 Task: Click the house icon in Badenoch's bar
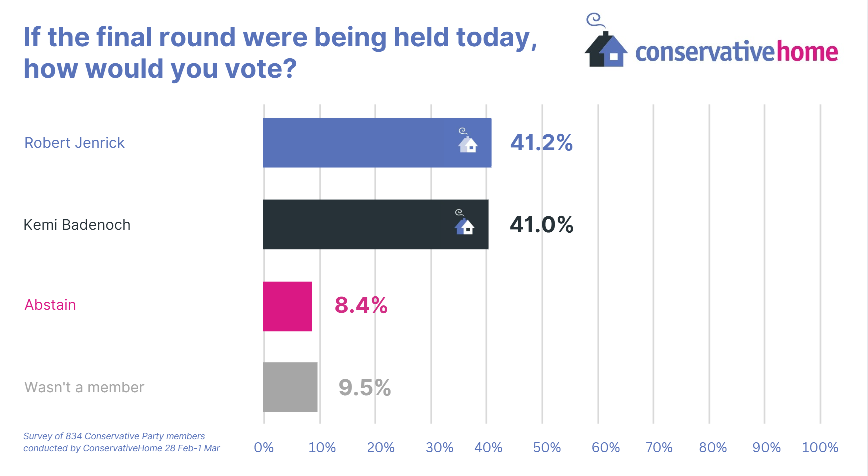click(464, 224)
